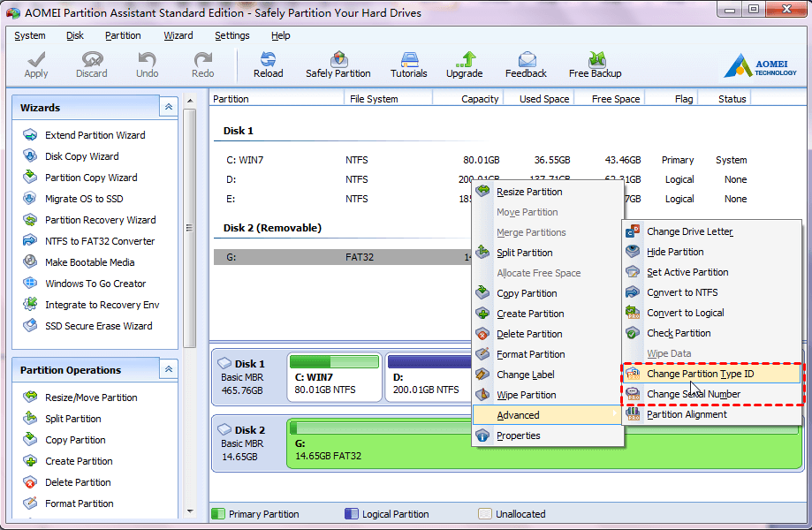Click Split Partition in the Partition Operations panel
The height and width of the screenshot is (530, 812).
click(x=72, y=419)
